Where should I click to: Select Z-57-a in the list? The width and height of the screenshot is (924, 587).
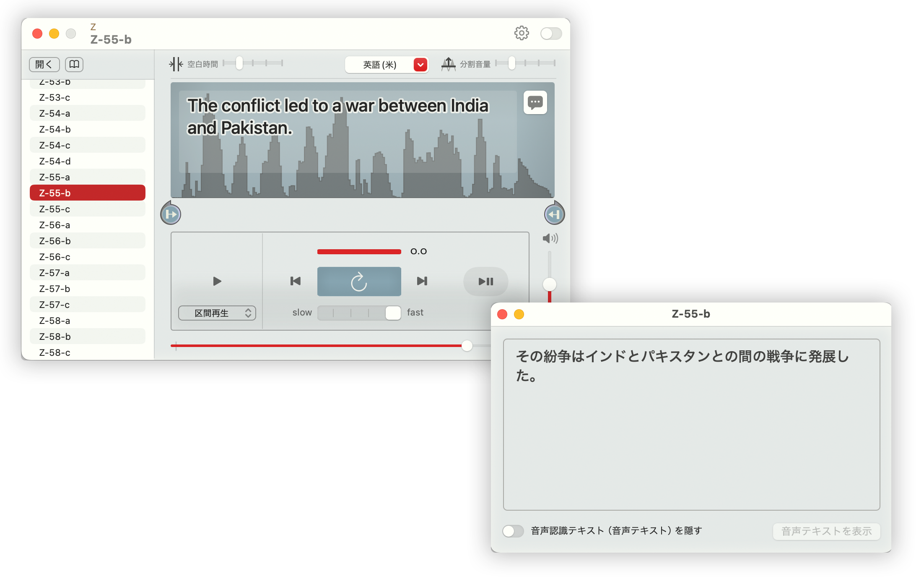point(88,273)
